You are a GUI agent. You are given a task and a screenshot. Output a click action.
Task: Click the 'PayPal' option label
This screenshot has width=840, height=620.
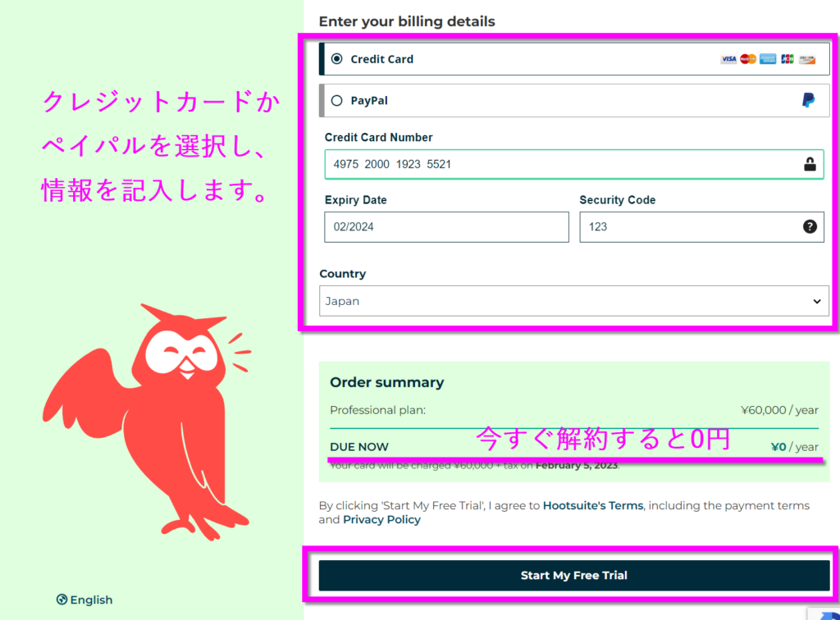coord(369,101)
